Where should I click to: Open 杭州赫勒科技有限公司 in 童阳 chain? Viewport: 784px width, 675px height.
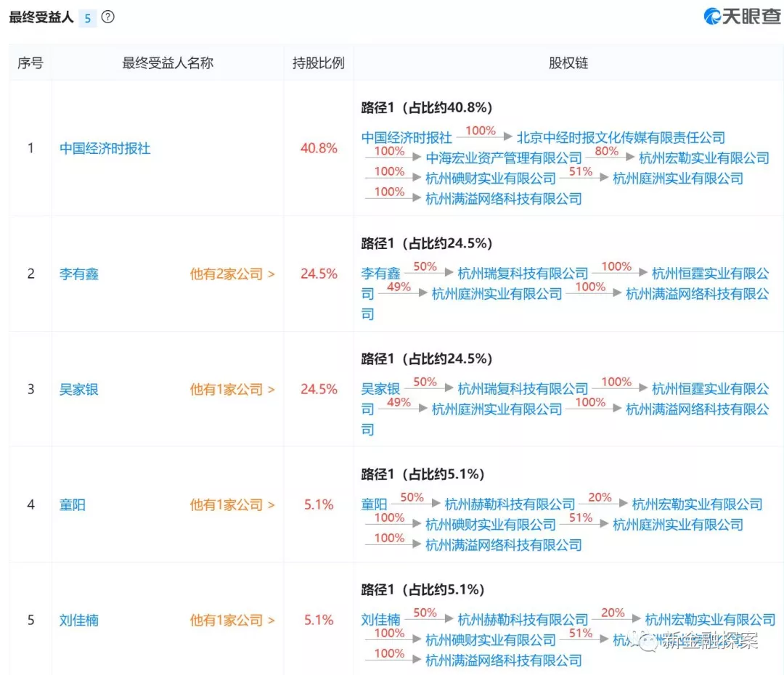point(510,504)
